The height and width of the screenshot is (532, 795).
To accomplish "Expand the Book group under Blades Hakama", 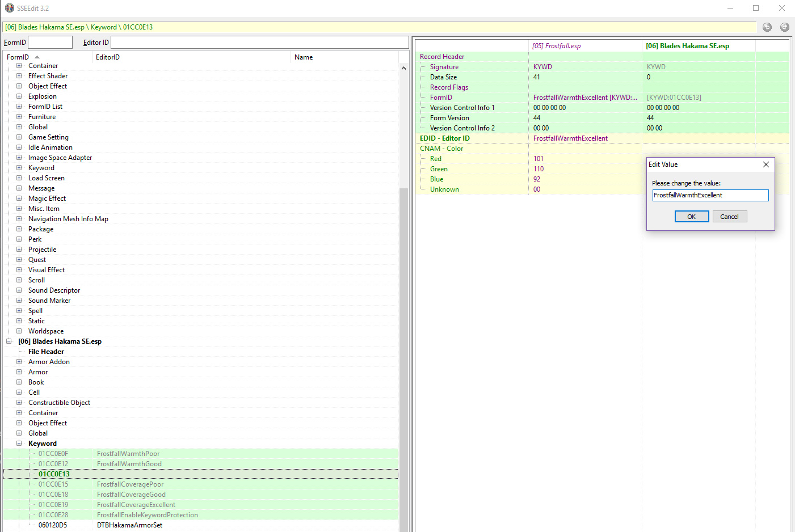I will 19,382.
